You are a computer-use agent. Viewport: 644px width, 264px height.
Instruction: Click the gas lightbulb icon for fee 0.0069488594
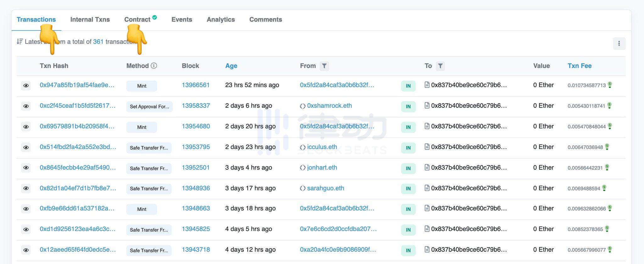coord(604,188)
